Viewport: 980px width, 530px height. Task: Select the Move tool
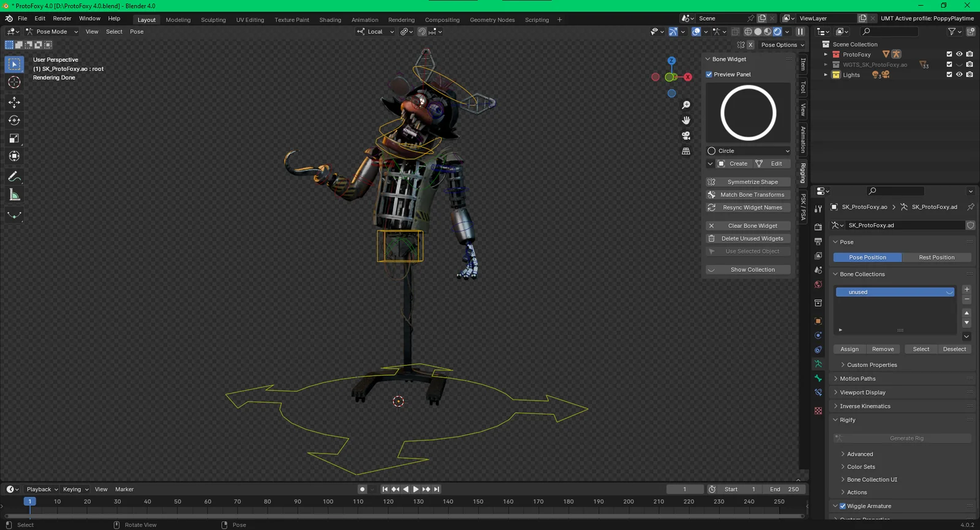click(14, 102)
